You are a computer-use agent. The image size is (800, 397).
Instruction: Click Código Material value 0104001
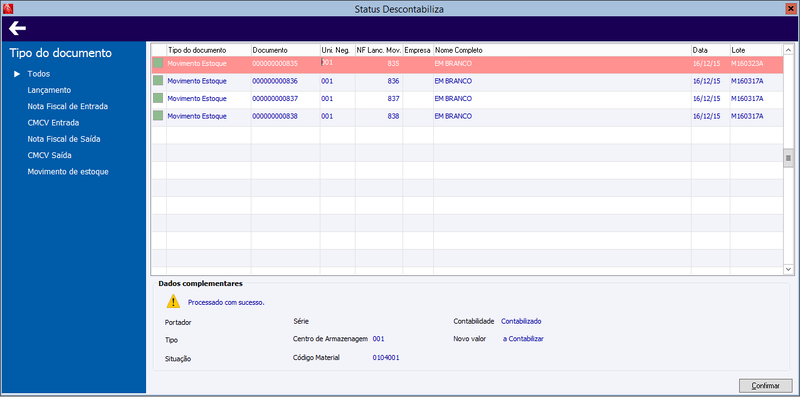(x=386, y=358)
